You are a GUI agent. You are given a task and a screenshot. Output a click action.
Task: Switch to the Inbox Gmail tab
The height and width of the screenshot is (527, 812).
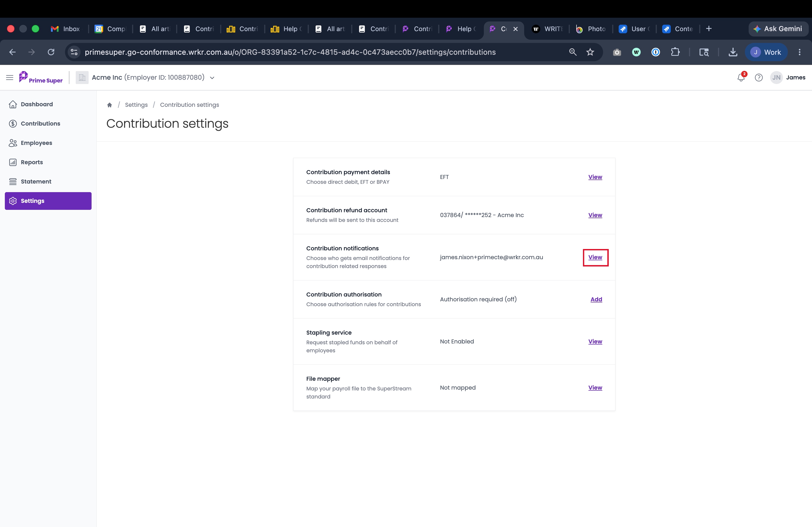66,29
